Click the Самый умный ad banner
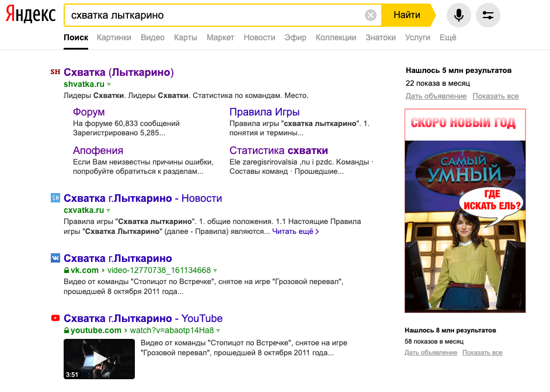Image resolution: width=550 pixels, height=392 pixels. (x=465, y=211)
